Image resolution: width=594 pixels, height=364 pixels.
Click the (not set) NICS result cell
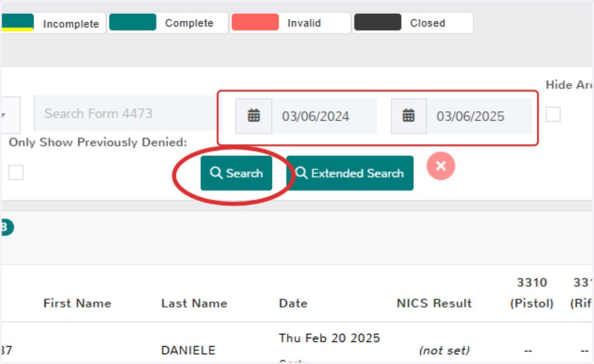[445, 350]
